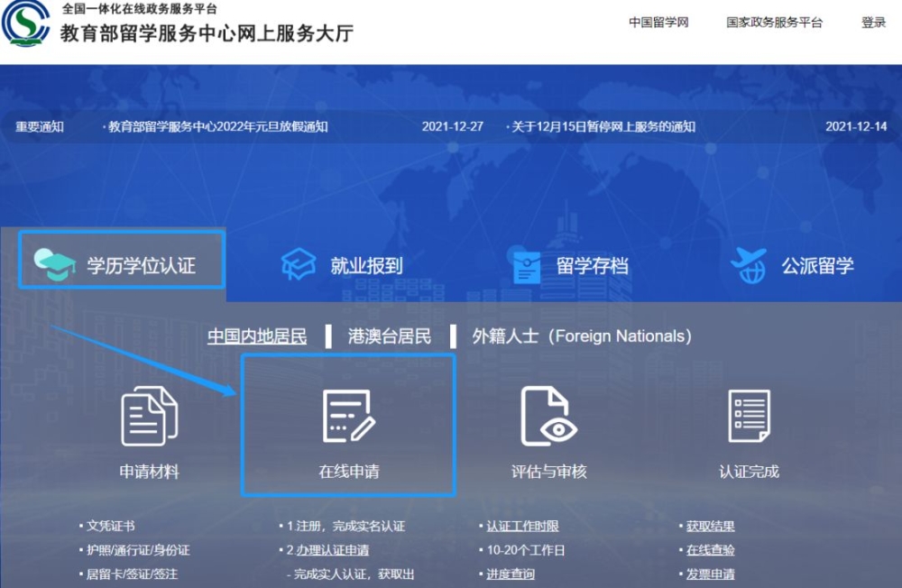
Task: Click the 在线申请 label
Action: (348, 472)
